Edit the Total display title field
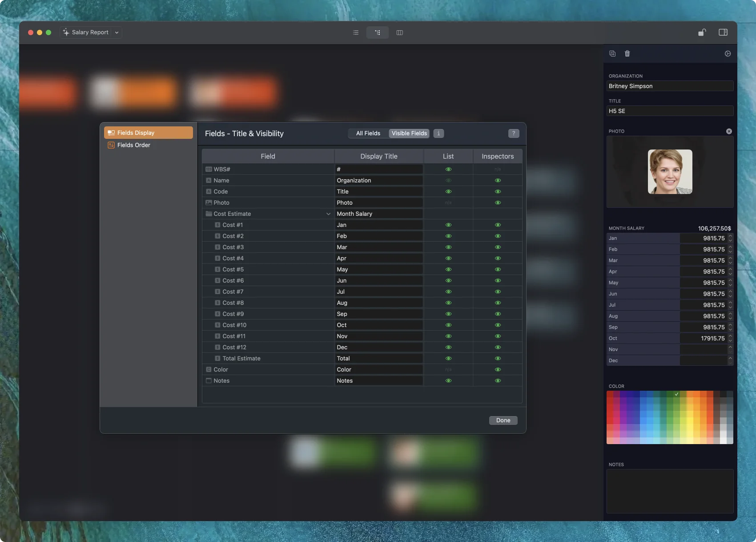 click(x=378, y=359)
